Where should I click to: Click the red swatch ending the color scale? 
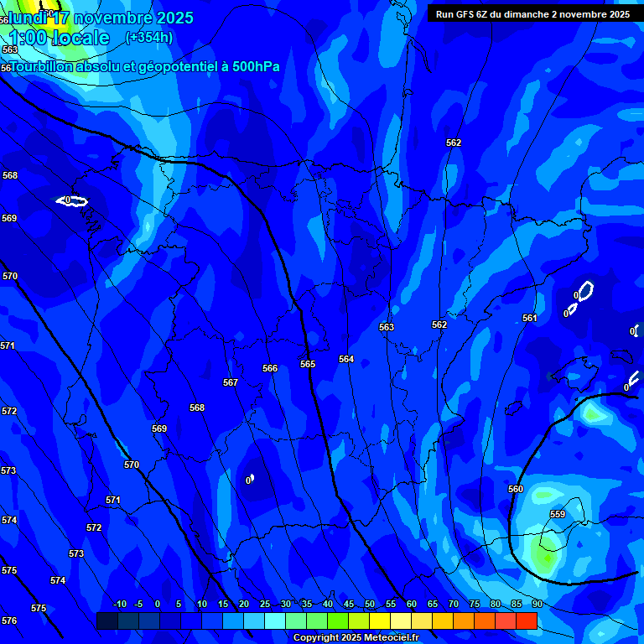pyautogui.click(x=526, y=621)
